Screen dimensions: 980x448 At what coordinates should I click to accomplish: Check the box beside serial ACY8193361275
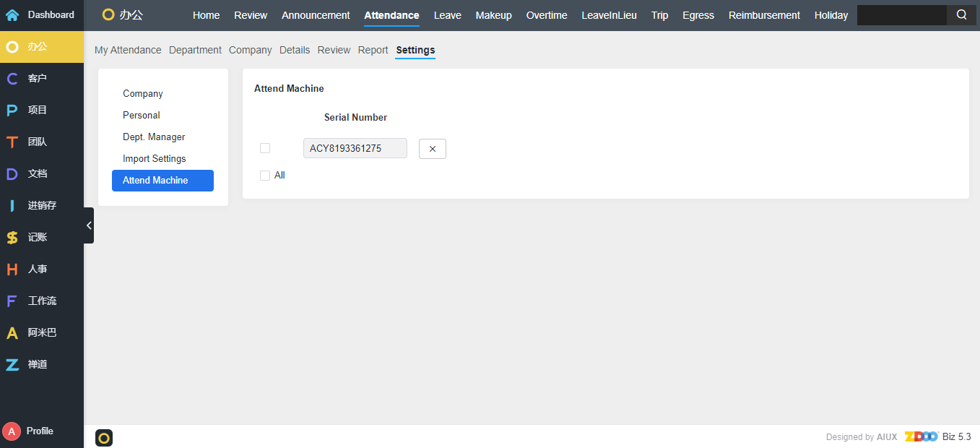265,148
